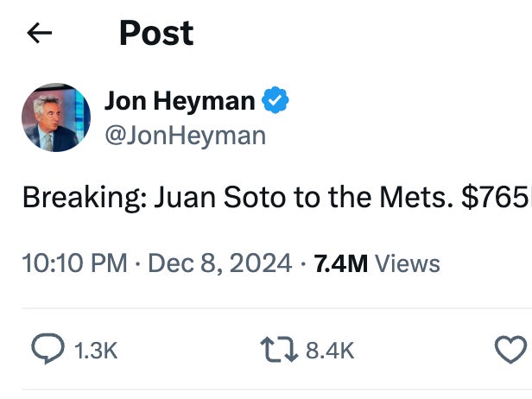Viewport: 532px width, 399px height.
Task: Open Jon Heyman's profile picture
Action: tap(55, 117)
